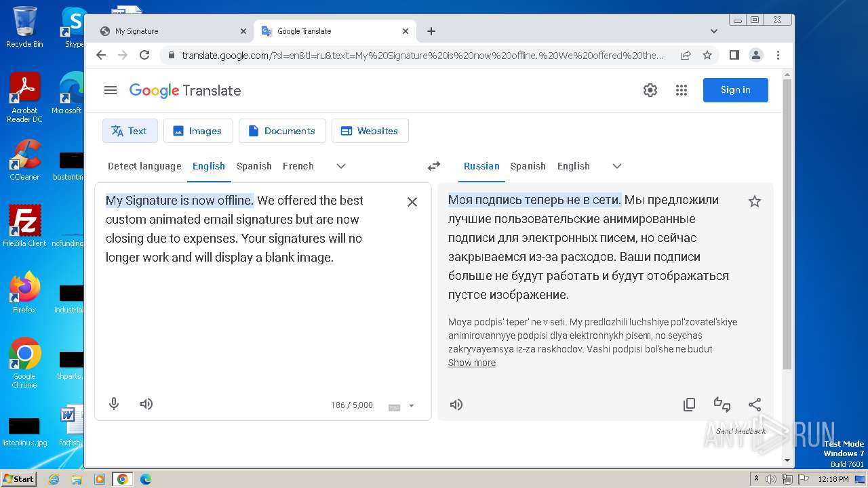The width and height of the screenshot is (868, 488).
Task: Click the address bar URL
Action: coord(423,55)
